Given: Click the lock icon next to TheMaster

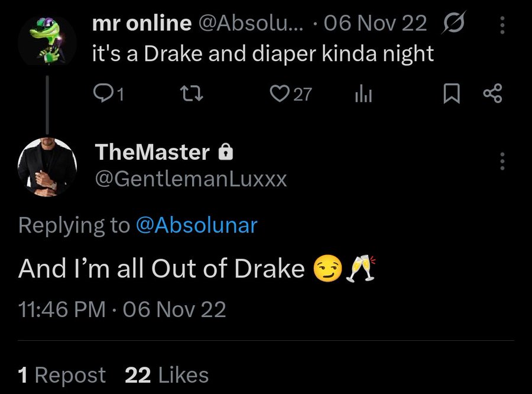Looking at the screenshot, I should pos(226,153).
